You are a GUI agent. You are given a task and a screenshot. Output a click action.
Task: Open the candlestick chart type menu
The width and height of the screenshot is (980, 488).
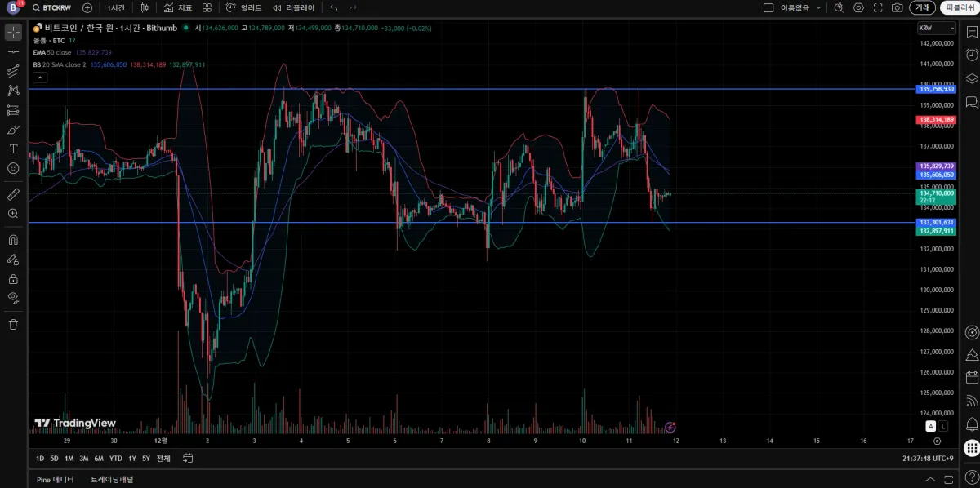tap(145, 7)
